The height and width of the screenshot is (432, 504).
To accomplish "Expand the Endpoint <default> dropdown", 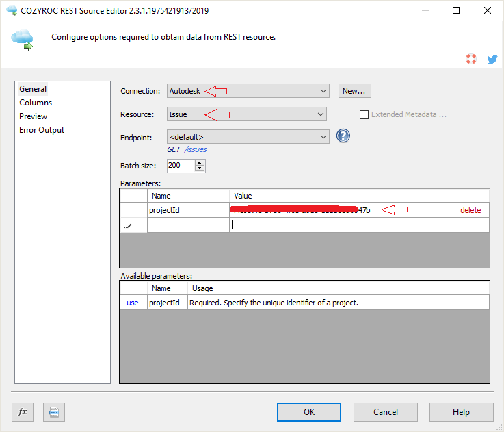I will click(x=323, y=137).
